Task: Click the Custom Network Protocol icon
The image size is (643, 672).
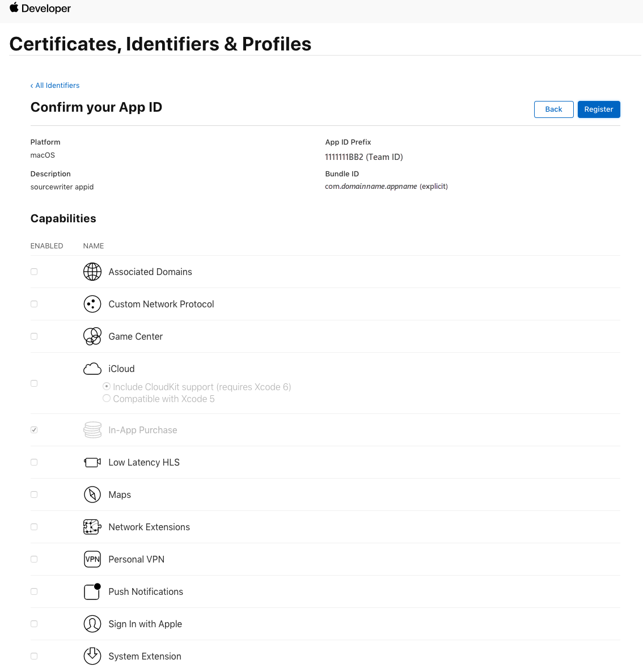Action: coord(92,304)
